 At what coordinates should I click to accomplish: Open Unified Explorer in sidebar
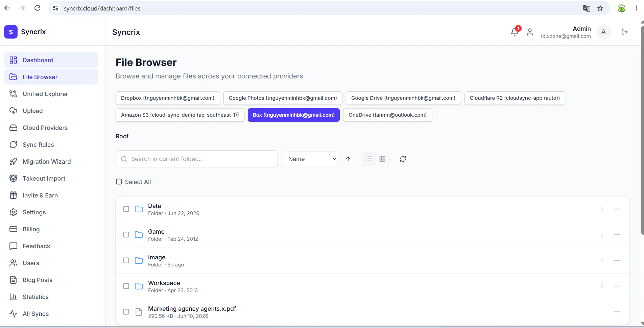(51, 94)
